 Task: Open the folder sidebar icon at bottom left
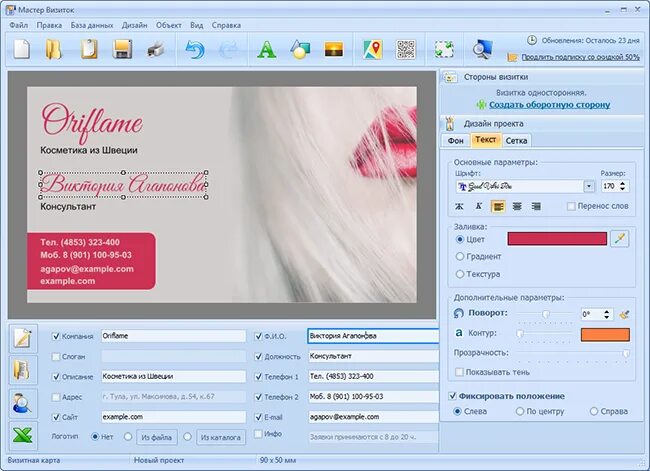[x=23, y=370]
